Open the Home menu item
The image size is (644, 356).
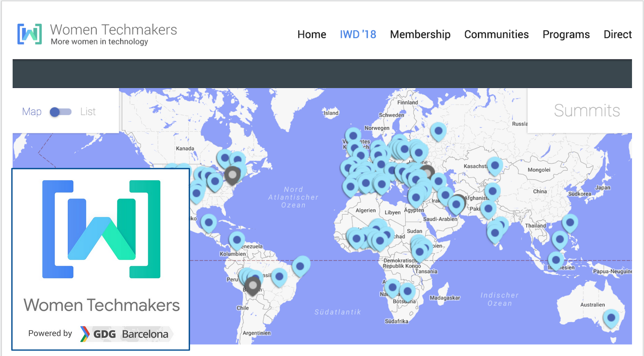click(312, 34)
